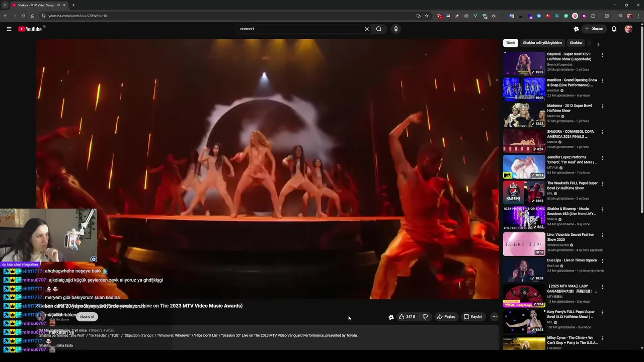Open The Weeknd's FULL Pepsi Super Bowl title

click(x=573, y=186)
